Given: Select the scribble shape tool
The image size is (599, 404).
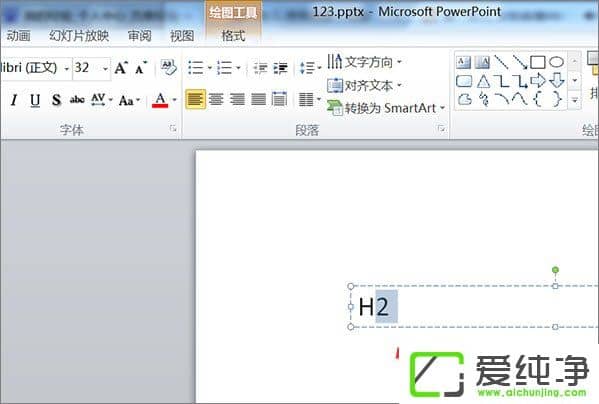Looking at the screenshot, I should point(484,99).
